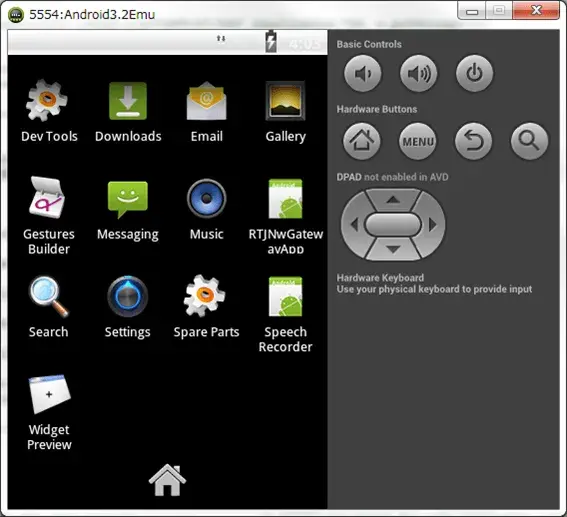Click the 'Hardware Buttons' heading
The height and width of the screenshot is (517, 567).
pos(377,109)
